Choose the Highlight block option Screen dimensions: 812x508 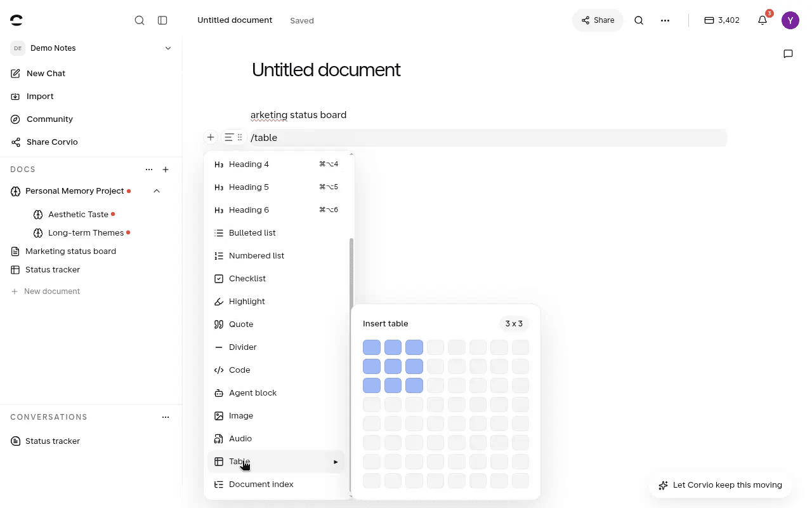pos(277,301)
